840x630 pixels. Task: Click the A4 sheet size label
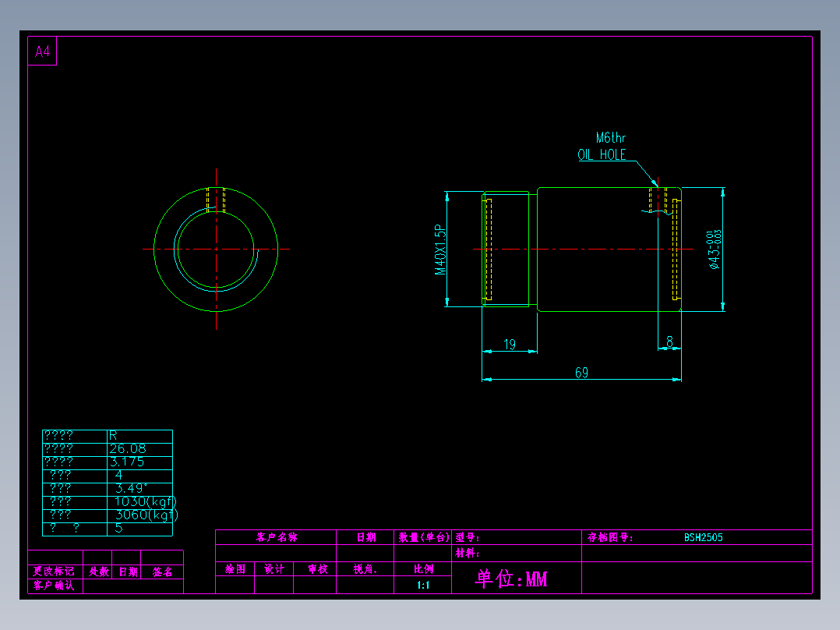coord(42,51)
